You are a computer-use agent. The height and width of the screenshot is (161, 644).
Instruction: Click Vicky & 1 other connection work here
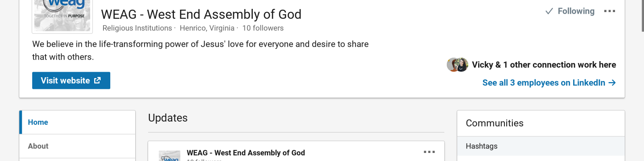click(x=544, y=65)
